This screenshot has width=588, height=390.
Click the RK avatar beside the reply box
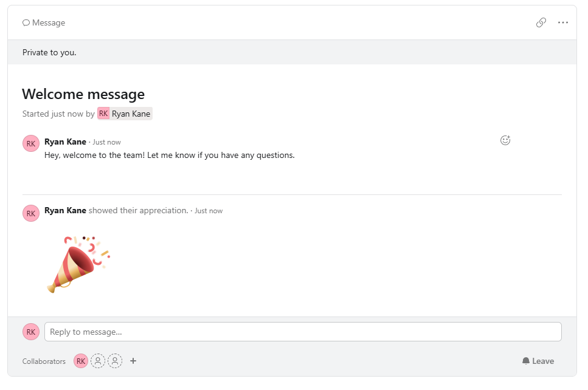click(x=30, y=332)
